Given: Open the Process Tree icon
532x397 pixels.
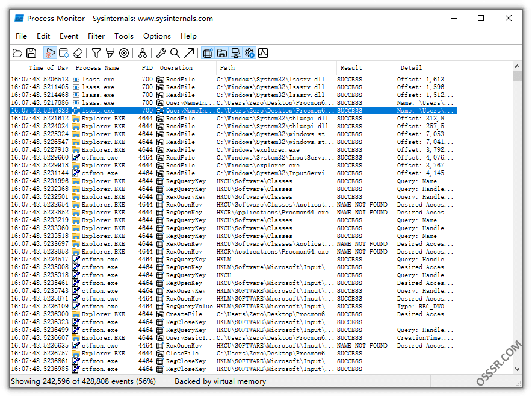Looking at the screenshot, I should [143, 53].
